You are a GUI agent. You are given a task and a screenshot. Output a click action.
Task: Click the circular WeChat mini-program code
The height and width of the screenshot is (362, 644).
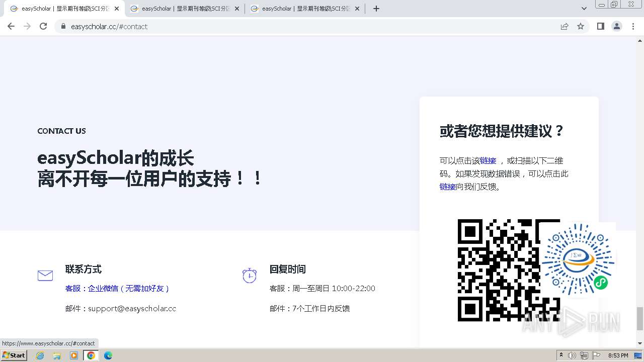pos(578,259)
